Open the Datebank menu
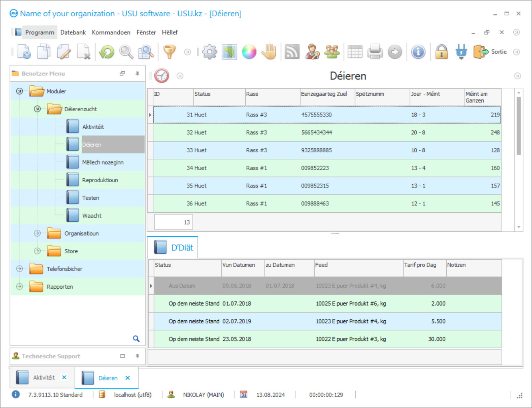 pos(73,32)
